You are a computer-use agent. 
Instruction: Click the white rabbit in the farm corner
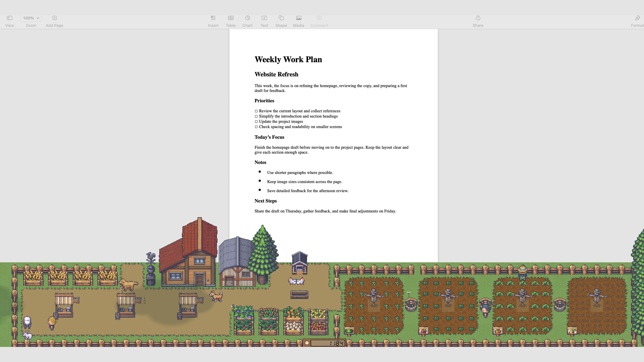pyautogui.click(x=27, y=335)
